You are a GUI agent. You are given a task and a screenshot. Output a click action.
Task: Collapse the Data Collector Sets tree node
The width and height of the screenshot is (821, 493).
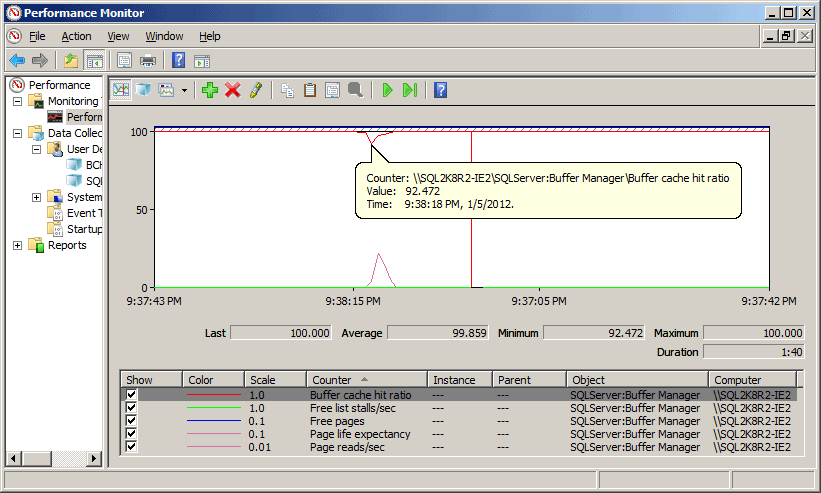(x=18, y=133)
